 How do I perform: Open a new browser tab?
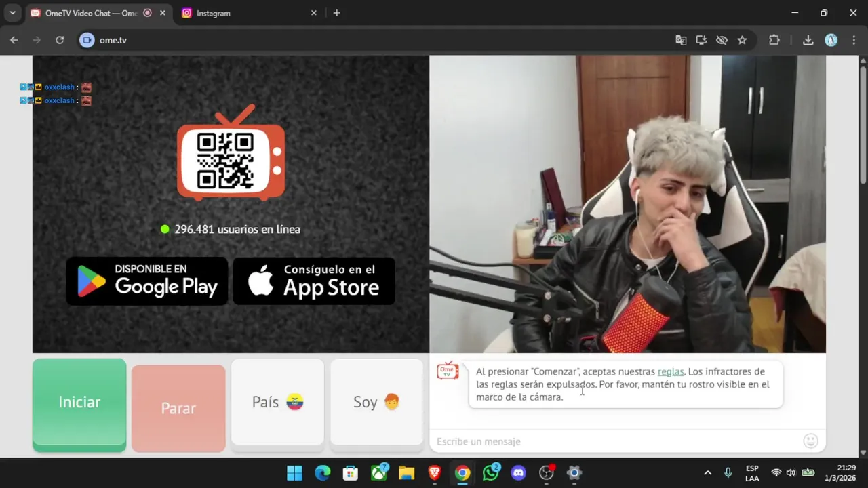pos(336,13)
